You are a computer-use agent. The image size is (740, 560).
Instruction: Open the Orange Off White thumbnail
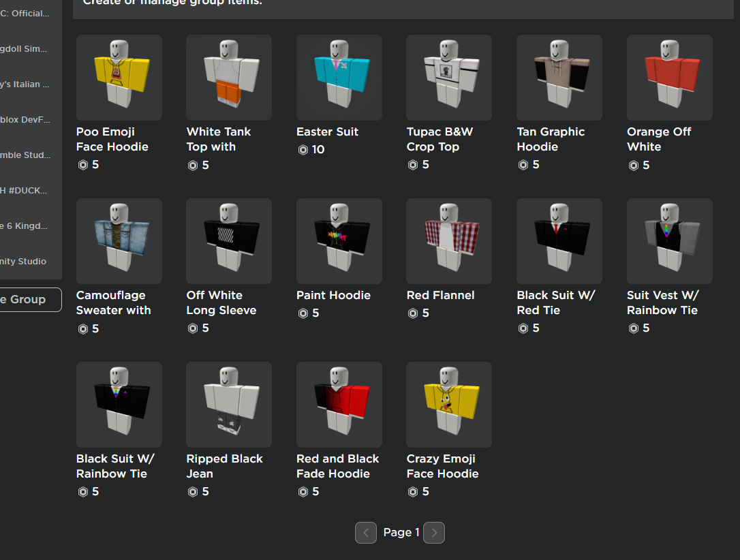click(670, 78)
